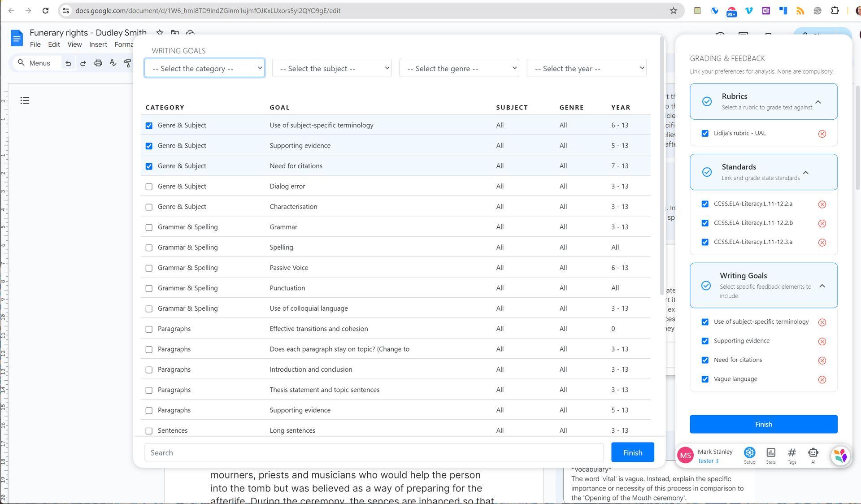861x504 pixels.
Task: Open the AI robot icon
Action: tap(813, 453)
